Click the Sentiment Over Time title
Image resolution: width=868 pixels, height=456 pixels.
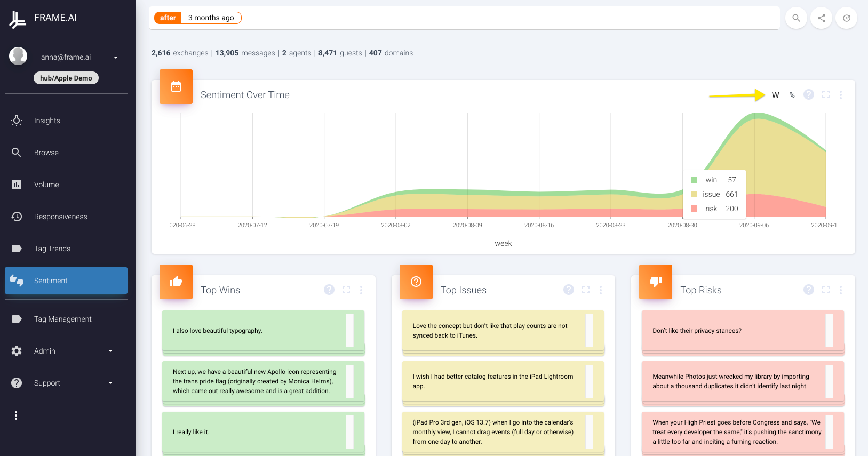245,95
